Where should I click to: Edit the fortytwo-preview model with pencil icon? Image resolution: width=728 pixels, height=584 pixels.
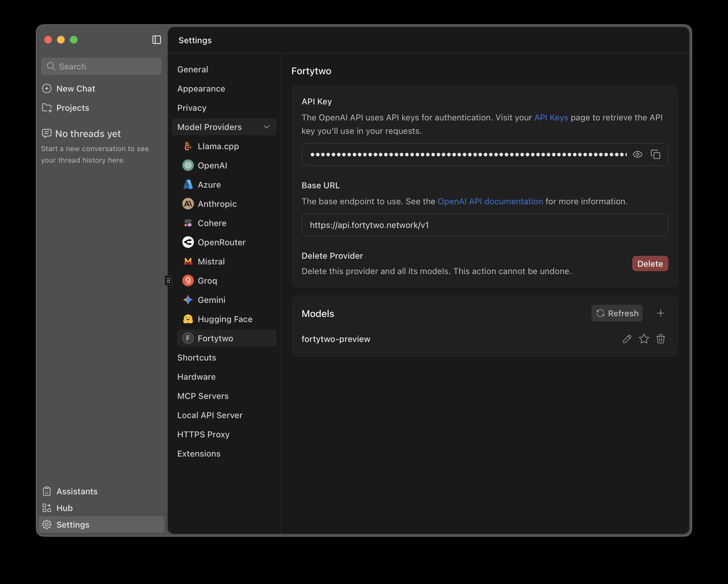coord(627,339)
